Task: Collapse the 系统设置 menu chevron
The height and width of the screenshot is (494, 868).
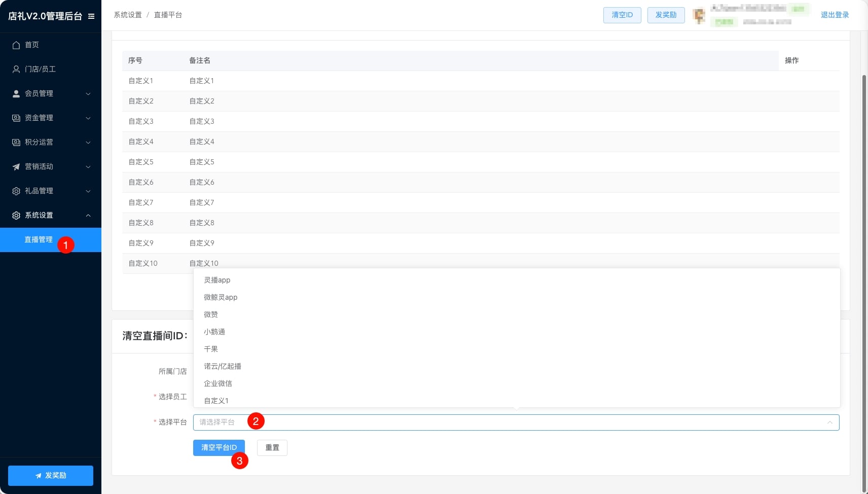Action: tap(88, 216)
